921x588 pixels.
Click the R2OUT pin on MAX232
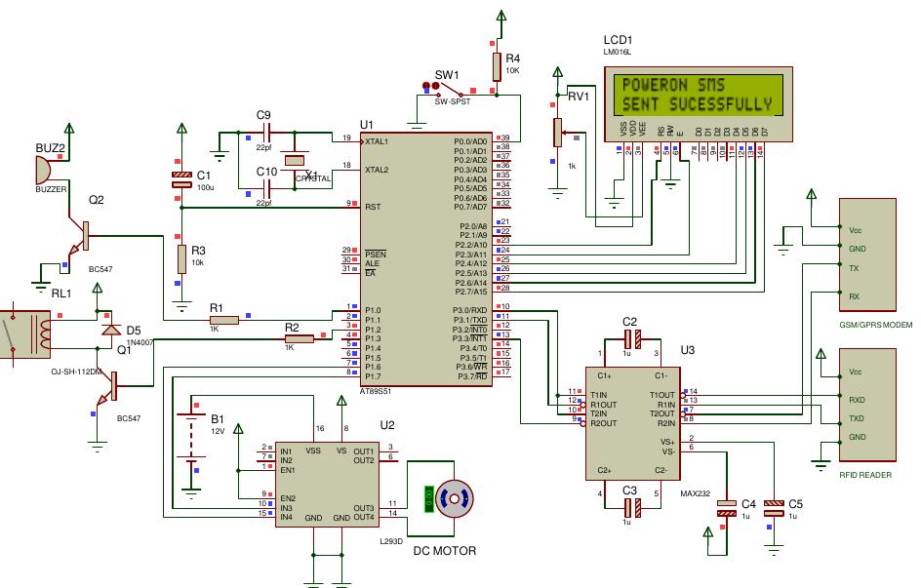pyautogui.click(x=603, y=423)
